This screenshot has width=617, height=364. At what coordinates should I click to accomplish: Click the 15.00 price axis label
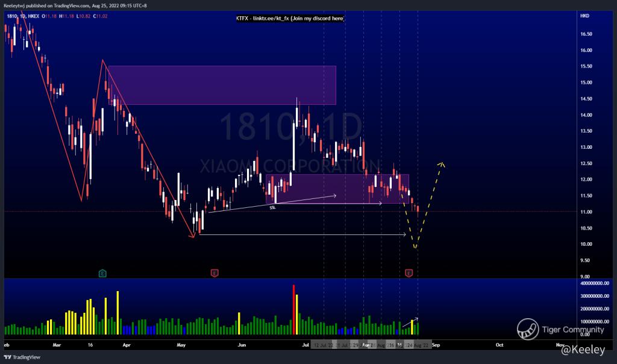coord(586,82)
